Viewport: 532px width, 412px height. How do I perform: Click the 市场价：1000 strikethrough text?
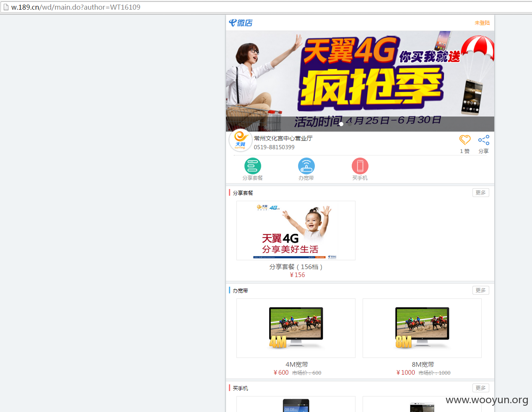(435, 373)
